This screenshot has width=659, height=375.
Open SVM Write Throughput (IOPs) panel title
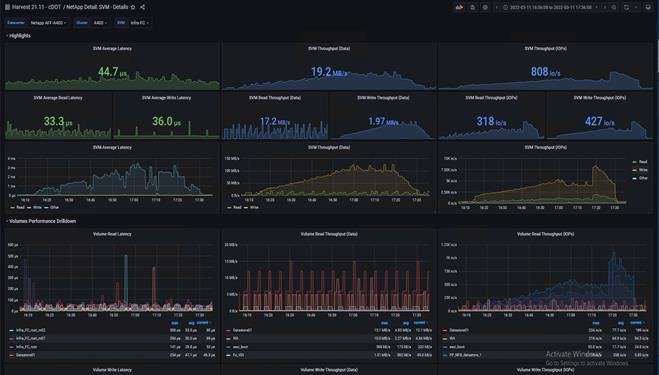(600, 98)
